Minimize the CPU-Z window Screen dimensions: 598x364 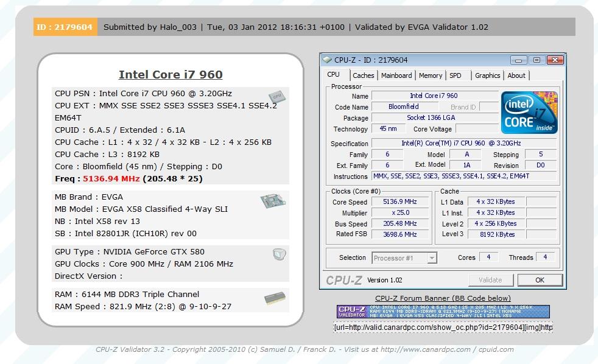click(519, 60)
